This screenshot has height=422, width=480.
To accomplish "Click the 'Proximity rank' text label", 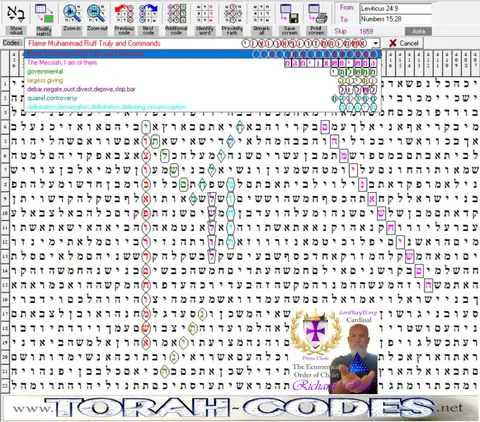I will tap(232, 31).
